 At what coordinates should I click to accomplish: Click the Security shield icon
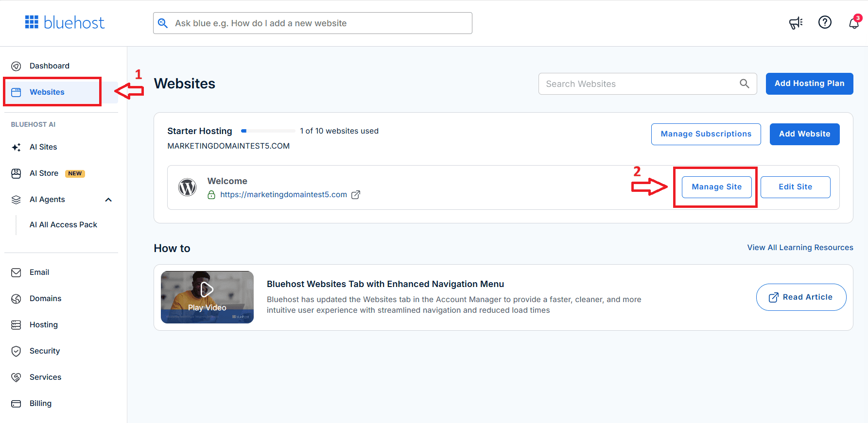(16, 351)
